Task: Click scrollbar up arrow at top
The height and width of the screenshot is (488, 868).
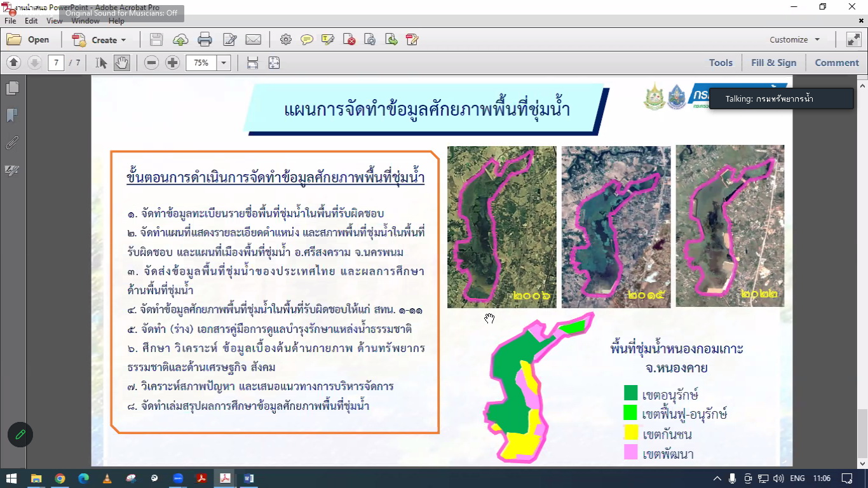Action: pos(862,85)
